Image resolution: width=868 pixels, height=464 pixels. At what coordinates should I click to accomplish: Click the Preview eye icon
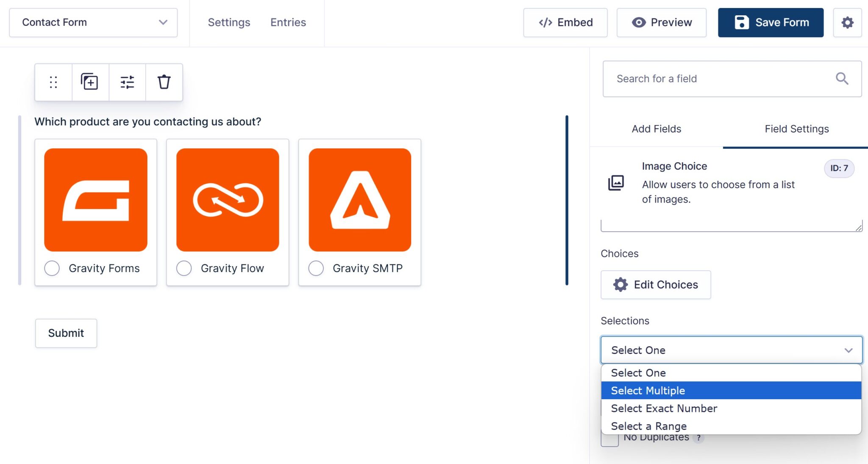(x=640, y=22)
